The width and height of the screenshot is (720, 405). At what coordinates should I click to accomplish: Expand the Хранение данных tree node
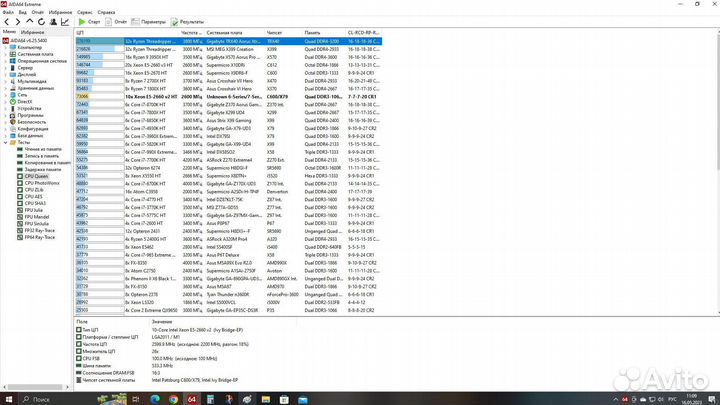coord(6,88)
